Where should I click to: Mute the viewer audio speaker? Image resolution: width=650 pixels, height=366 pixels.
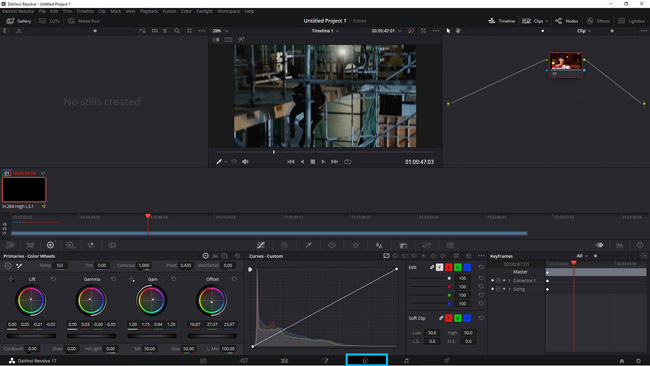tap(245, 162)
